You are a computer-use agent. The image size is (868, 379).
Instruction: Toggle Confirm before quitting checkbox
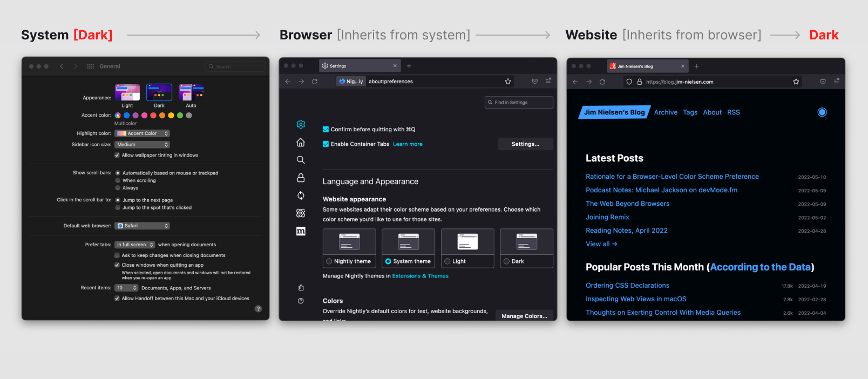(x=325, y=130)
